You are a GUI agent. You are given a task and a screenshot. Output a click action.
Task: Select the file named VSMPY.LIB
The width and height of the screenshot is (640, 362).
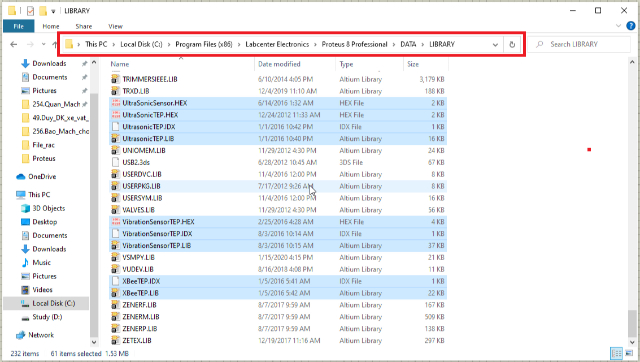pyautogui.click(x=138, y=257)
